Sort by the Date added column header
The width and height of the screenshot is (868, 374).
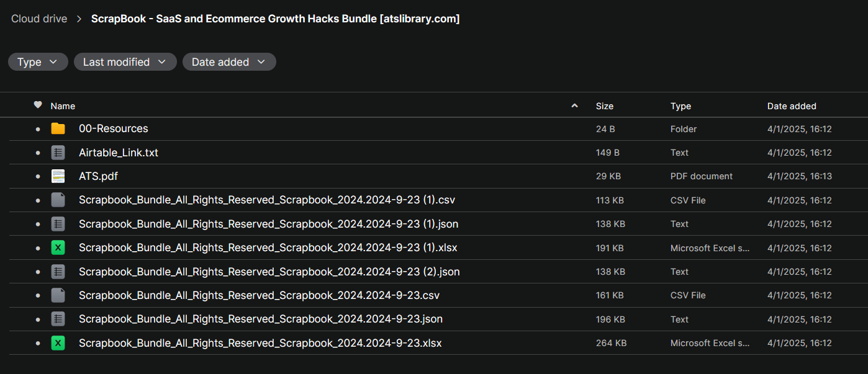792,106
